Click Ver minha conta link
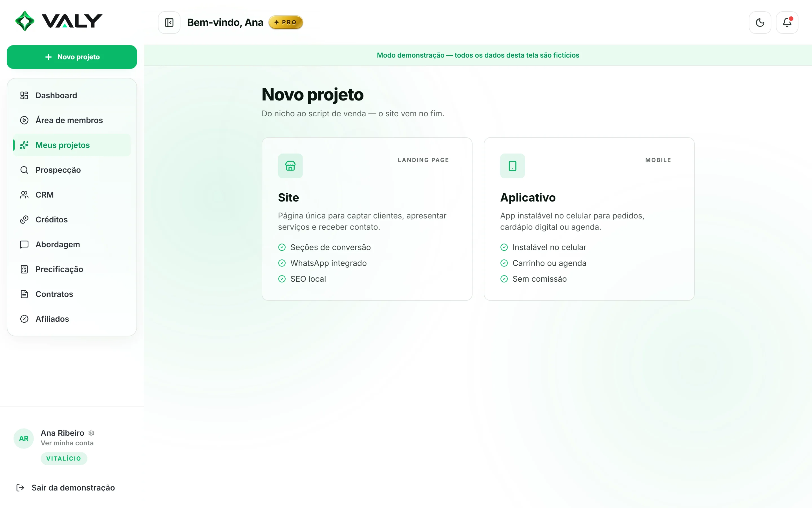The width and height of the screenshot is (812, 508). (x=67, y=443)
